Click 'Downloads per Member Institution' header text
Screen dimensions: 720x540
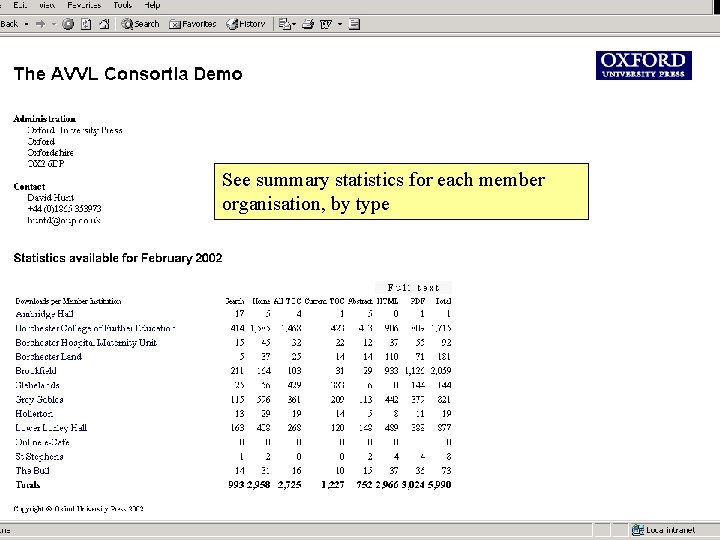(68, 301)
